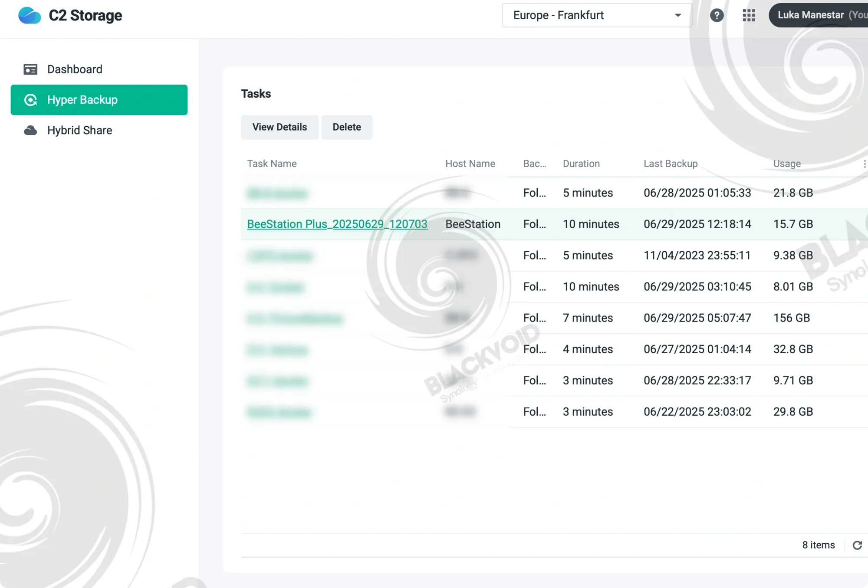
Task: Click usage value 15.7 GB
Action: [793, 224]
